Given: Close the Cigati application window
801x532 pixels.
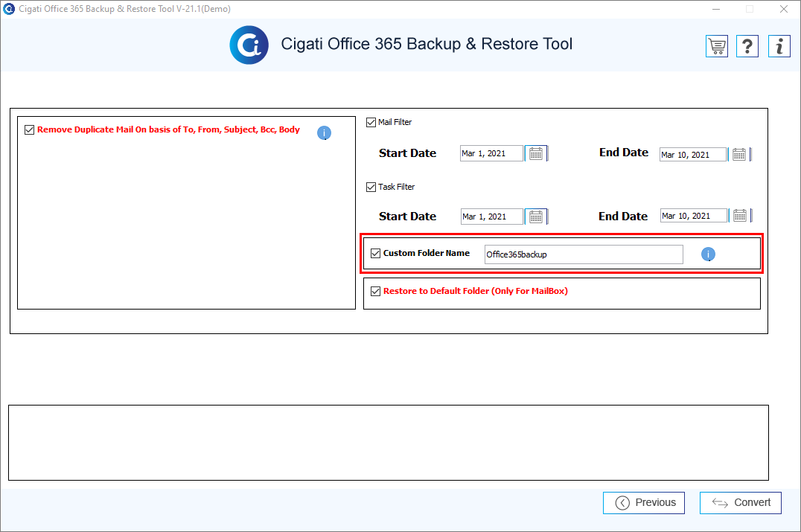Looking at the screenshot, I should tap(784, 9).
